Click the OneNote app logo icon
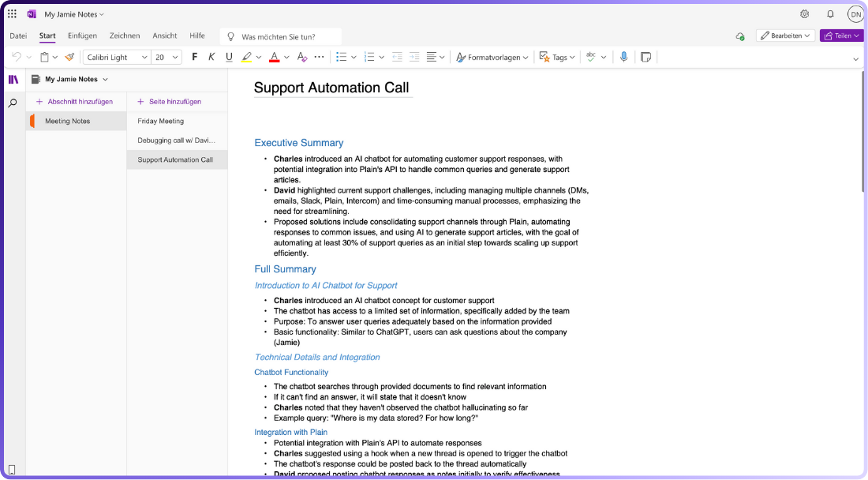The image size is (868, 480). [x=32, y=14]
